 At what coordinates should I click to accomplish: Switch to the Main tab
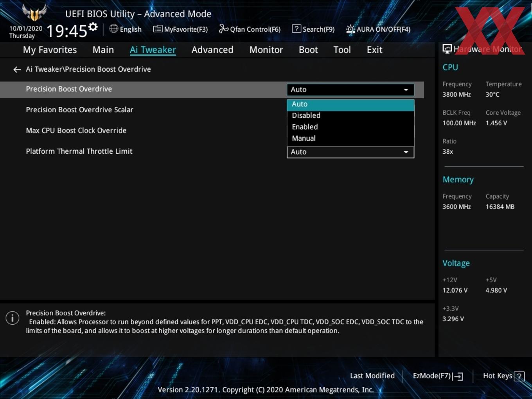pyautogui.click(x=103, y=50)
